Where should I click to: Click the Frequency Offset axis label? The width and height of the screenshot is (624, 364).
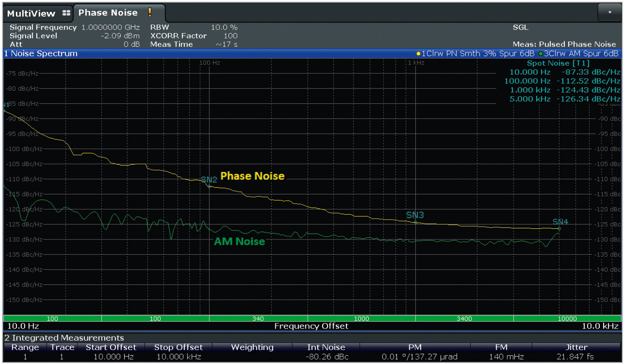(x=312, y=326)
